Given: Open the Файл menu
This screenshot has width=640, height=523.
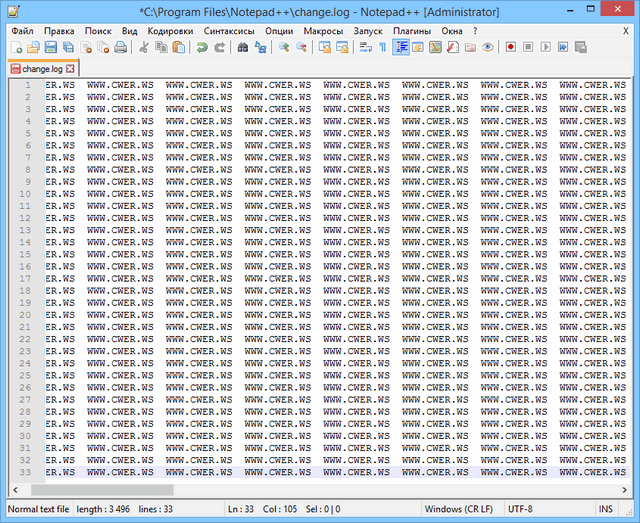Looking at the screenshot, I should pos(22,31).
